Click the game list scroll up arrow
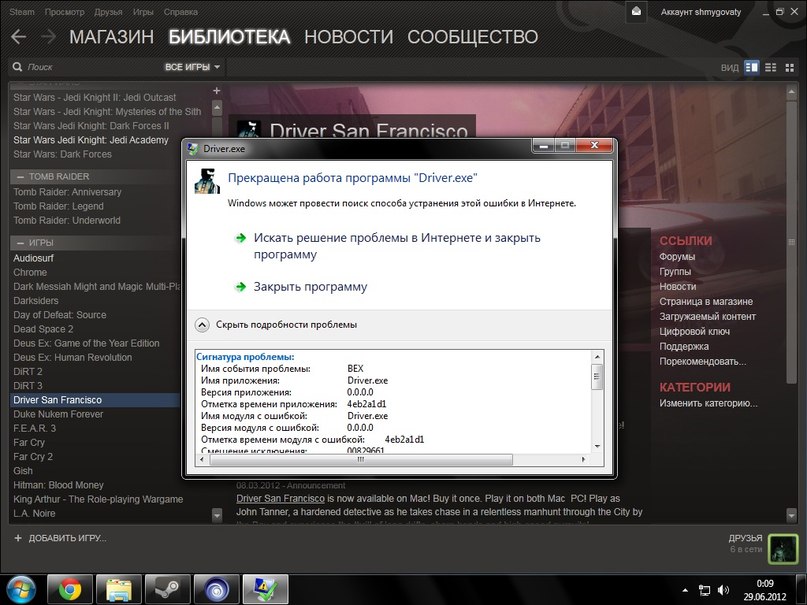The height and width of the screenshot is (605, 807). point(217,108)
